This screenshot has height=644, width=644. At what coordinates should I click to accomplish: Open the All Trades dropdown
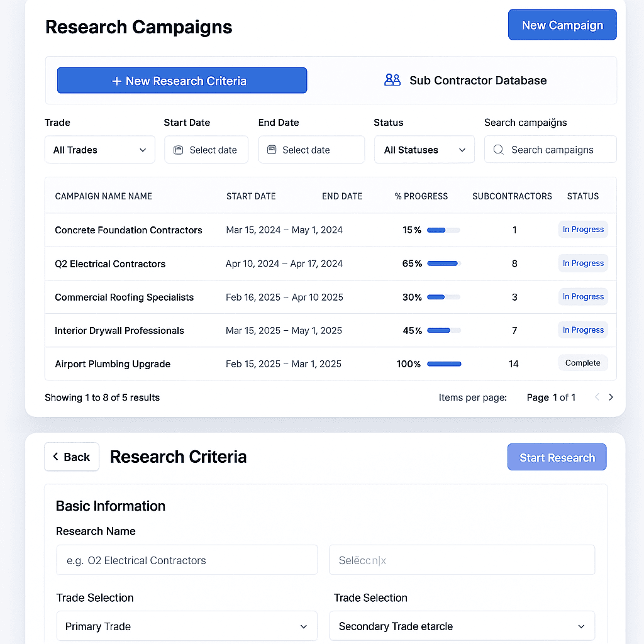100,150
